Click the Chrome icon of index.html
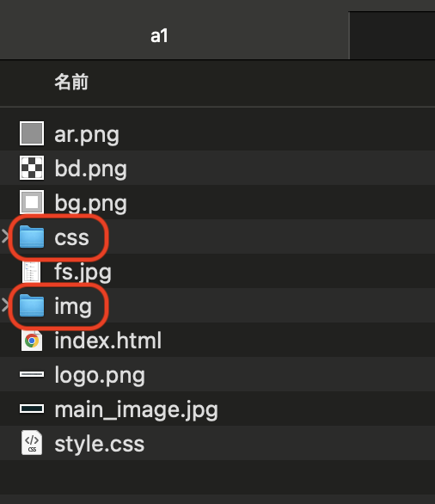The height and width of the screenshot is (504, 435). click(x=32, y=341)
